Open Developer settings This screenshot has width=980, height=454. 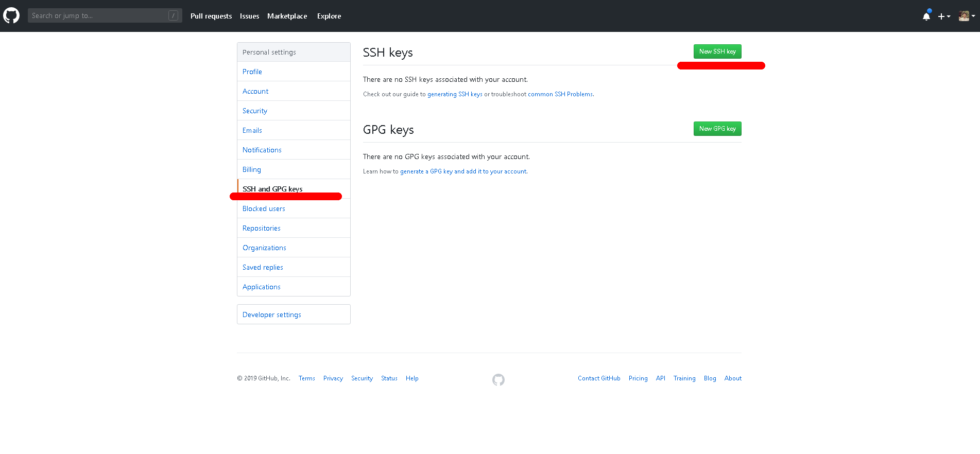pyautogui.click(x=294, y=315)
